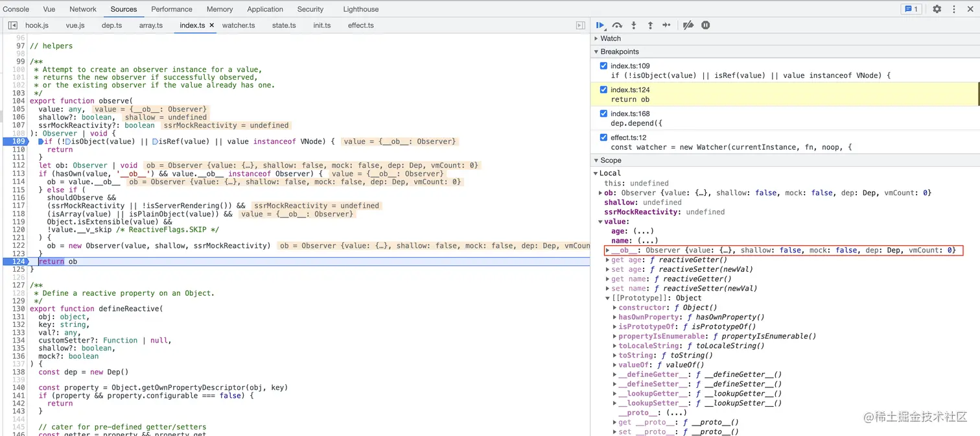Expand the __ob__ Observer property
This screenshot has width=980, height=436.
607,250
